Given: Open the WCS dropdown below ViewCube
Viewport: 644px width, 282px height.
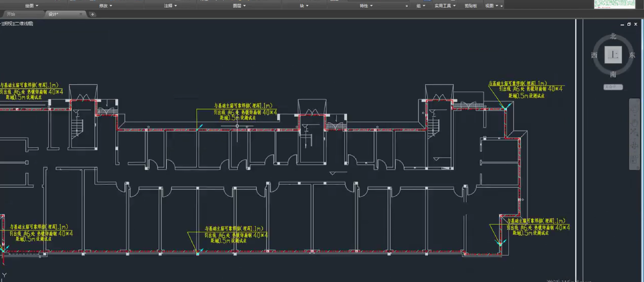Looking at the screenshot, I should [613, 87].
